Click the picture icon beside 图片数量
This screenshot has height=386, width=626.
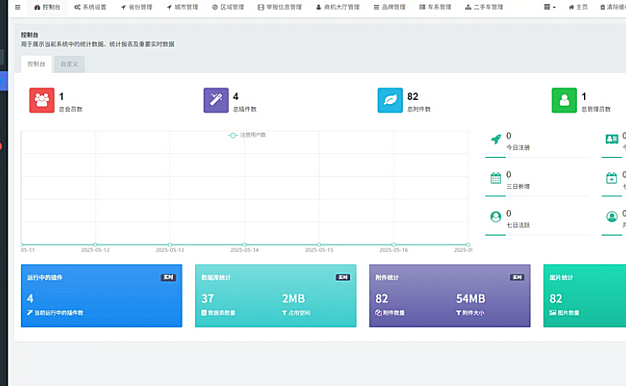(x=553, y=313)
